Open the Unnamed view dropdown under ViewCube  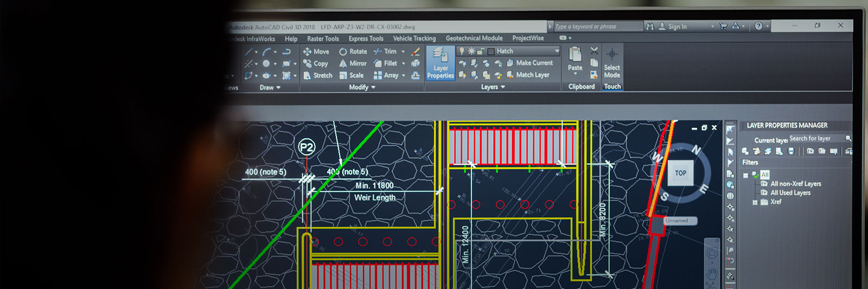[x=680, y=221]
